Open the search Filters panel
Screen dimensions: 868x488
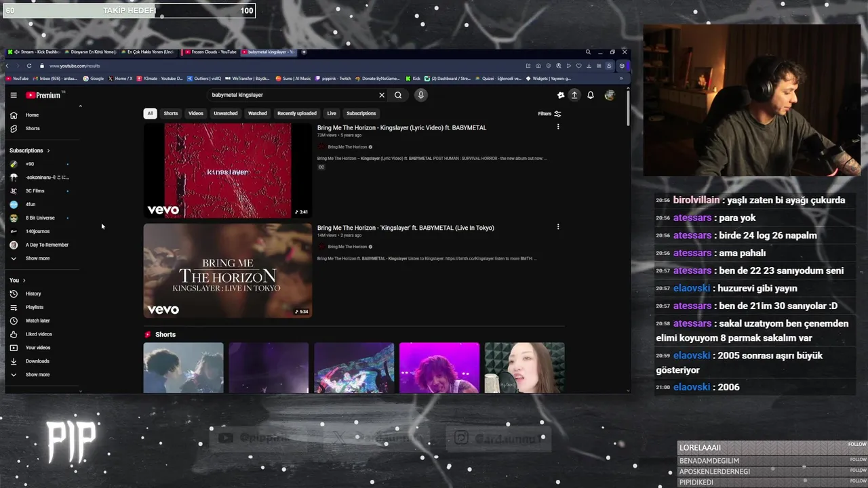click(x=549, y=114)
